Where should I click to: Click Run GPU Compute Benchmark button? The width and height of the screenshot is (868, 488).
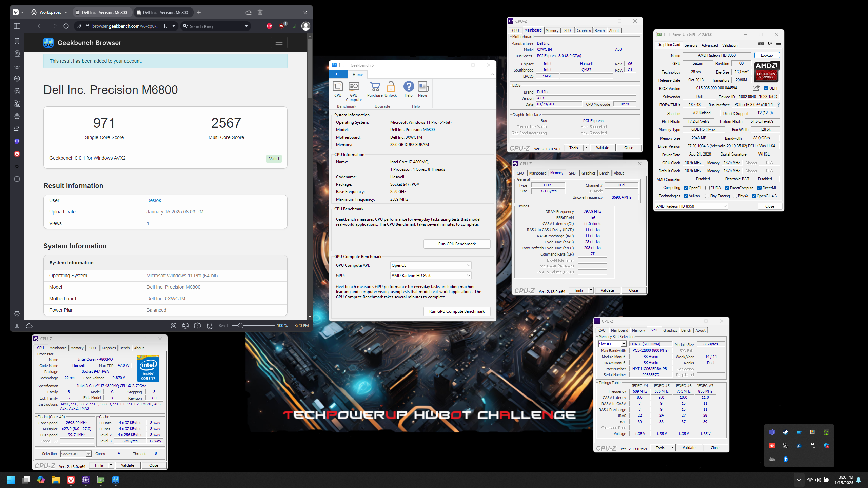click(x=457, y=311)
